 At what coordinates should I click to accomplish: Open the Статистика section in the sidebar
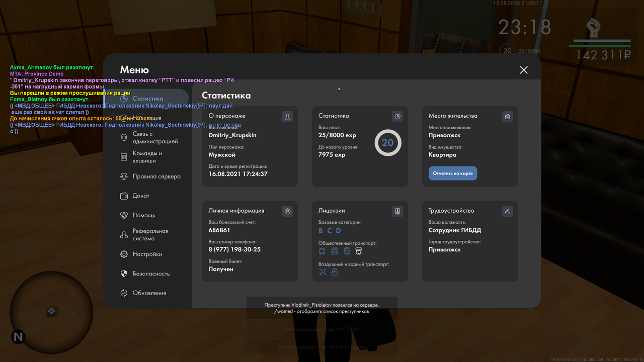146,99
